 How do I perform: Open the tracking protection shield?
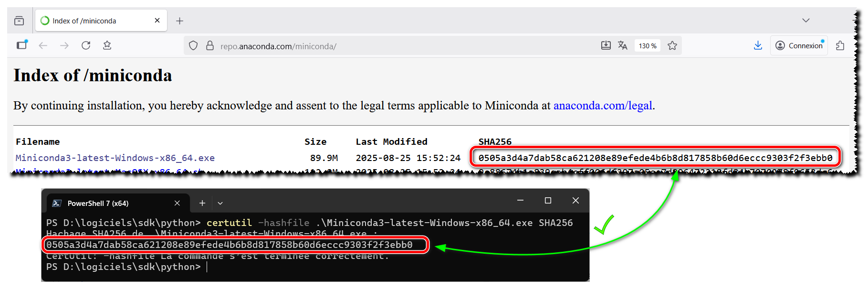(193, 46)
